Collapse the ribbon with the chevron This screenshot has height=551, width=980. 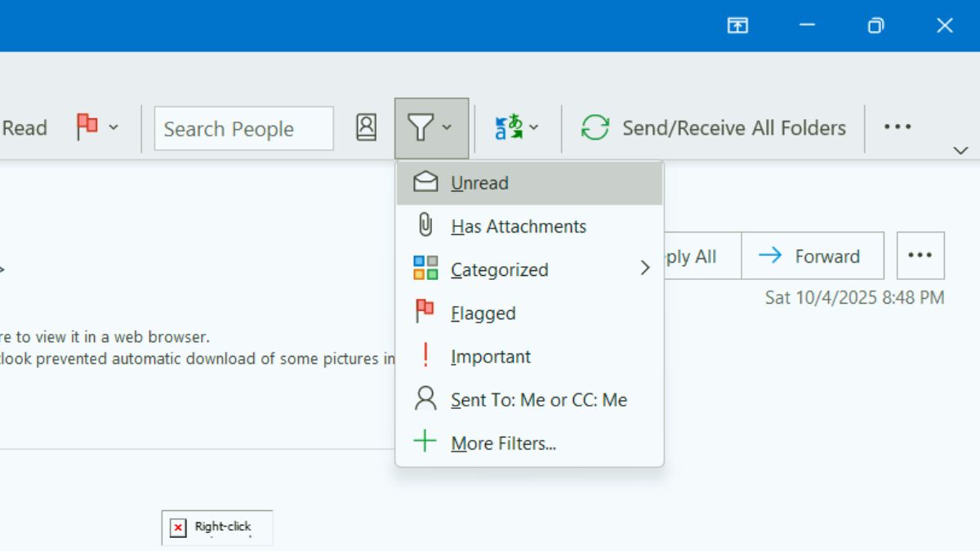click(960, 150)
